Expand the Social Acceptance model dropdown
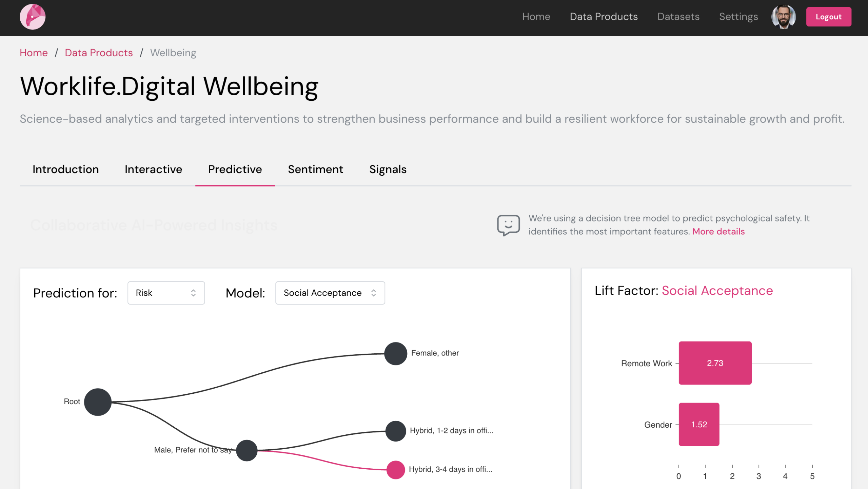 click(x=330, y=293)
